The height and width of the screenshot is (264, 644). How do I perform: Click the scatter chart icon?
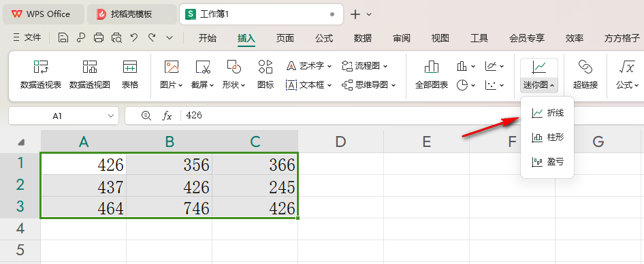[490, 85]
